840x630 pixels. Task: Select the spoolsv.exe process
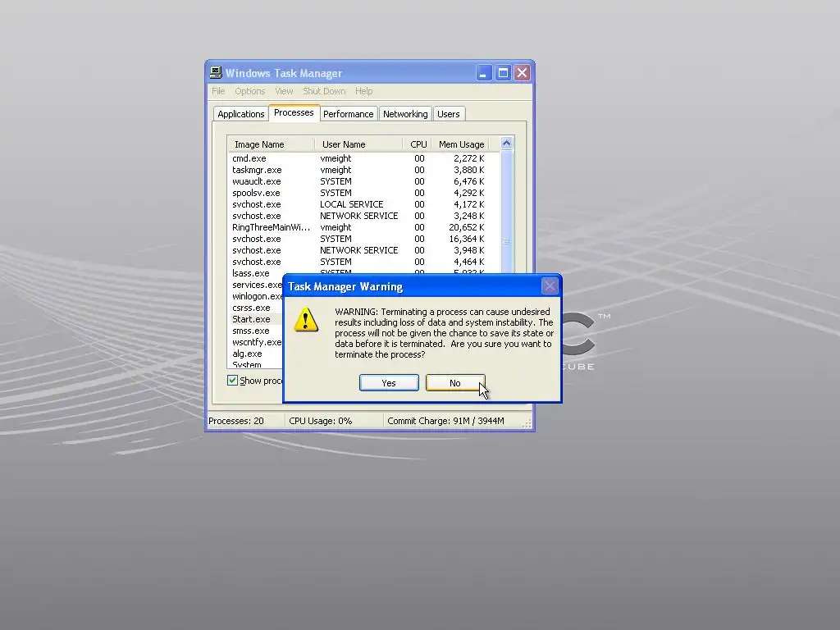tap(363, 193)
